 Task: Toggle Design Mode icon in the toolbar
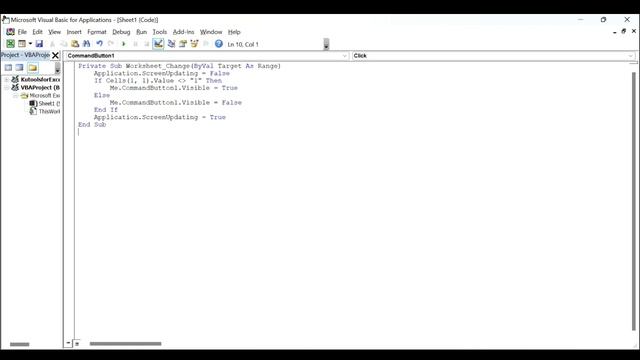[x=158, y=44]
